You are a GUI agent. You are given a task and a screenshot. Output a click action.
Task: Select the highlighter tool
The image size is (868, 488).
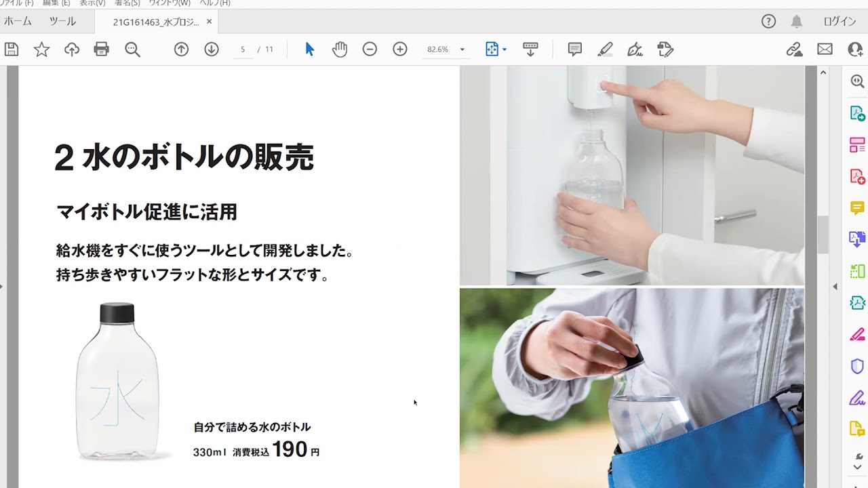tap(605, 49)
